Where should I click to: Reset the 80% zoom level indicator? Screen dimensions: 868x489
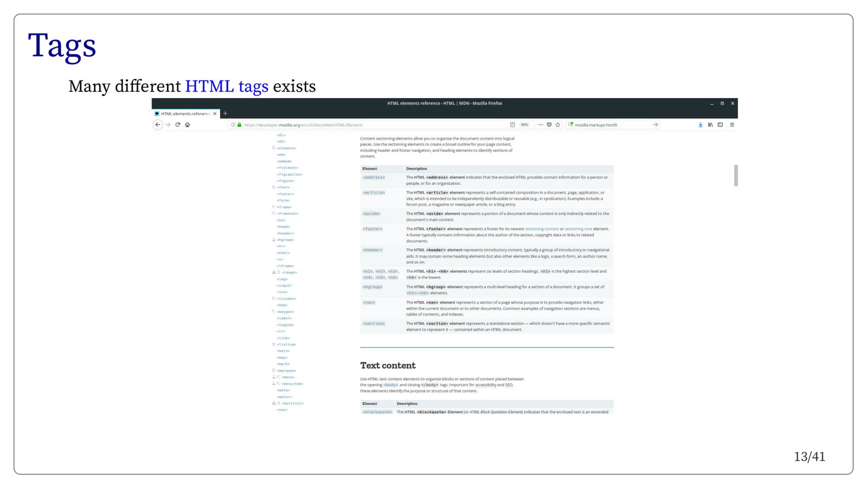click(524, 125)
